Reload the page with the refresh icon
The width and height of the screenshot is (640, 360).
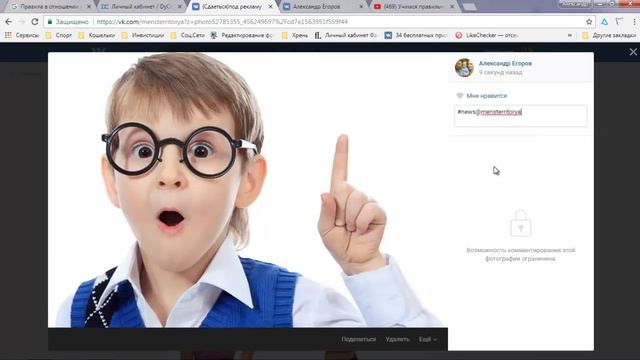coord(35,22)
